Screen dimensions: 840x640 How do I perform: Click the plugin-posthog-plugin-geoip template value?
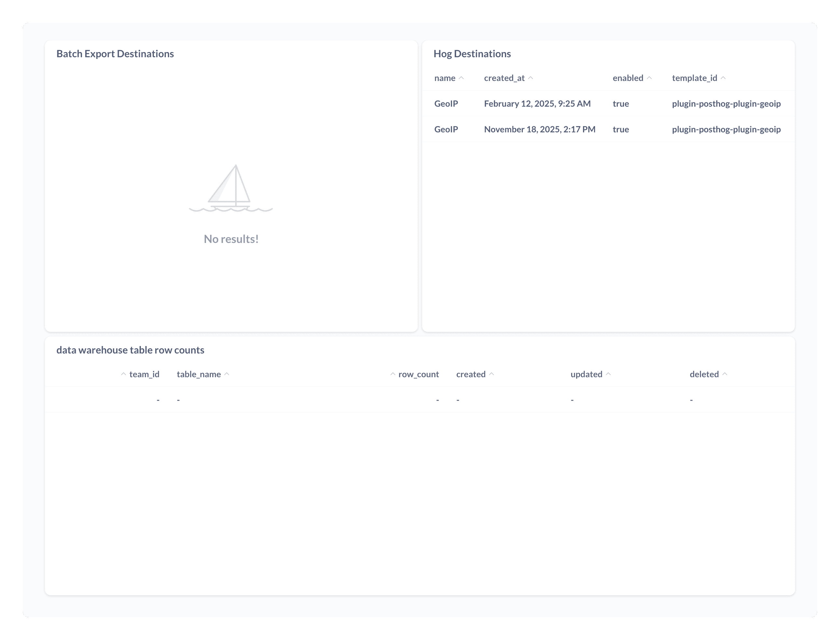point(726,103)
